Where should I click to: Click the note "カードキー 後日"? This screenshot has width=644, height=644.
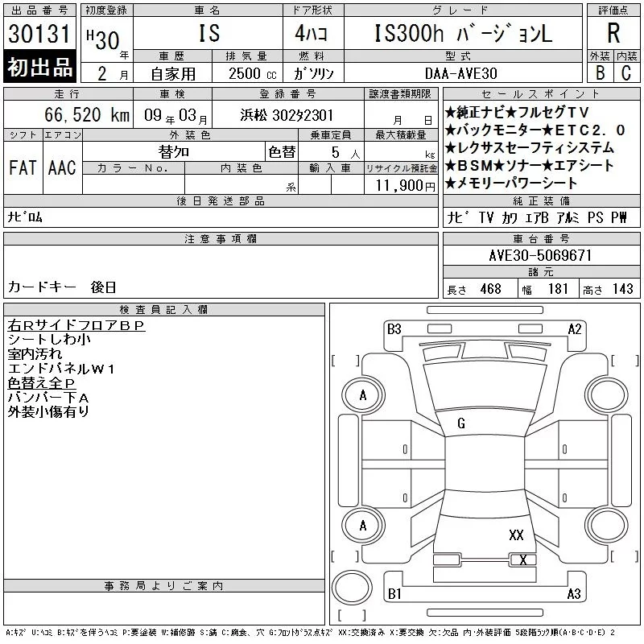62,287
